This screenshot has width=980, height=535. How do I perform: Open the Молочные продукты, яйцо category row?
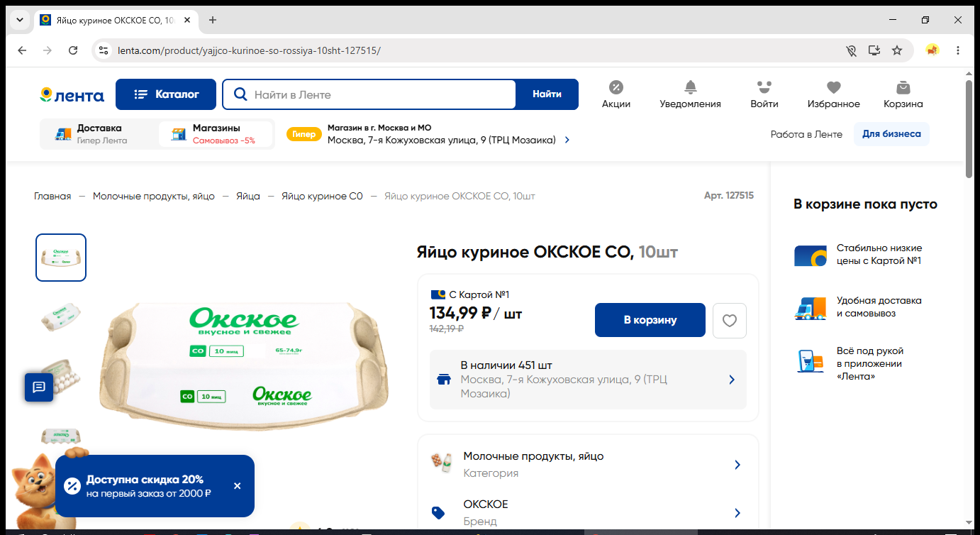pyautogui.click(x=588, y=464)
